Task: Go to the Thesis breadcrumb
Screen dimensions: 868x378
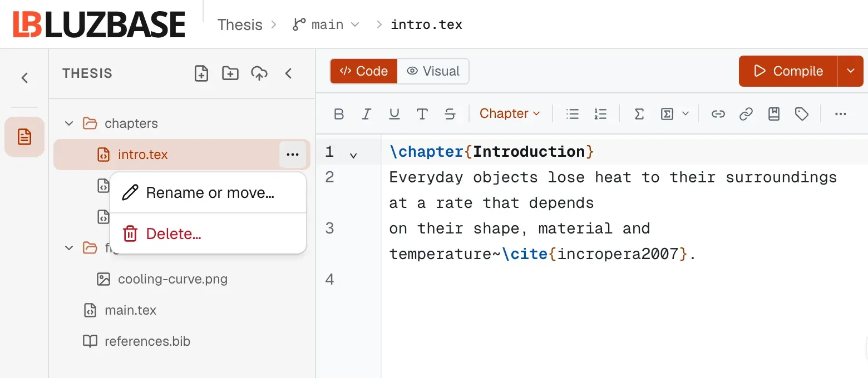Action: click(240, 24)
